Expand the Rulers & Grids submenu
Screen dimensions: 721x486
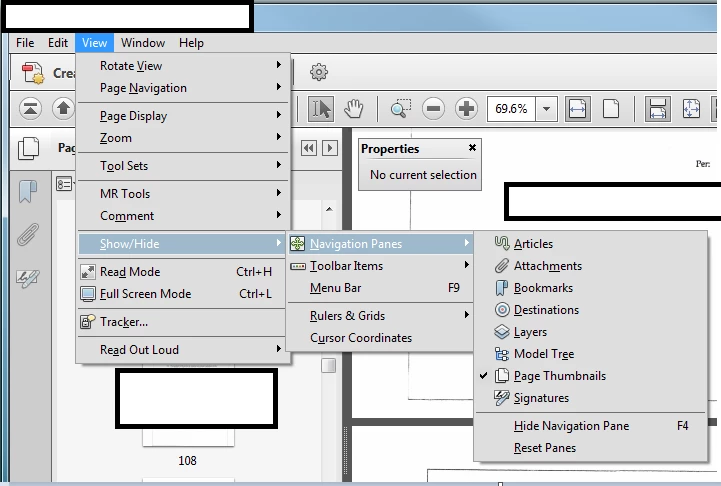(x=380, y=316)
